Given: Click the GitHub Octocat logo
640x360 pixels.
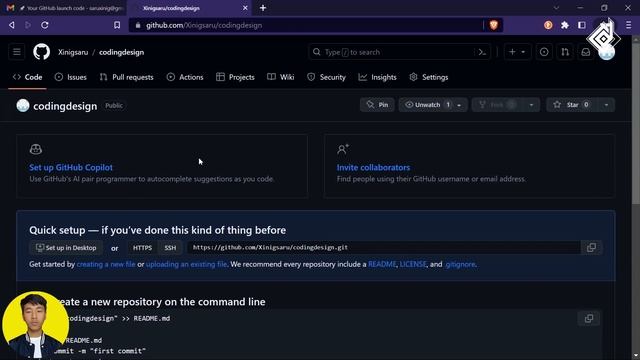Looking at the screenshot, I should (x=41, y=52).
